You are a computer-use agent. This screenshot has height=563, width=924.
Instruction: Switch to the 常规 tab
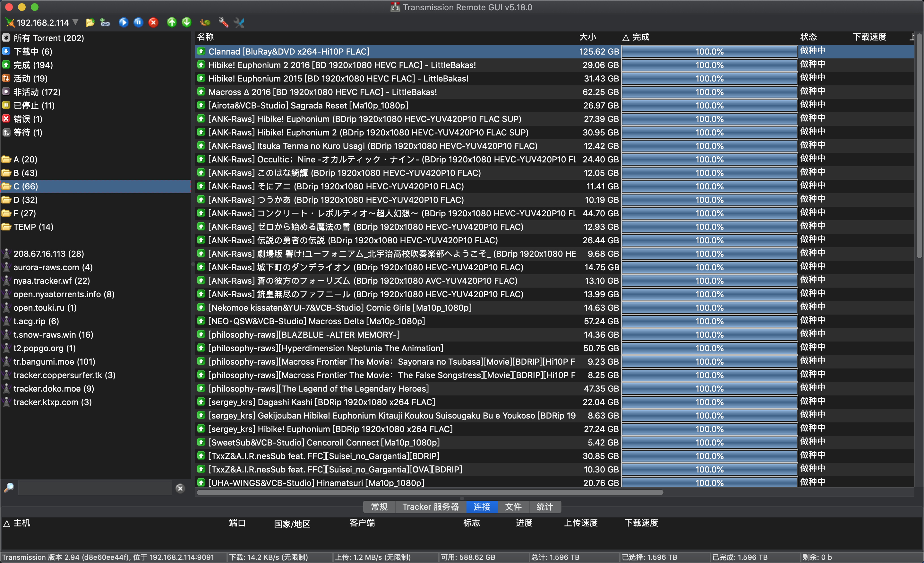click(379, 507)
